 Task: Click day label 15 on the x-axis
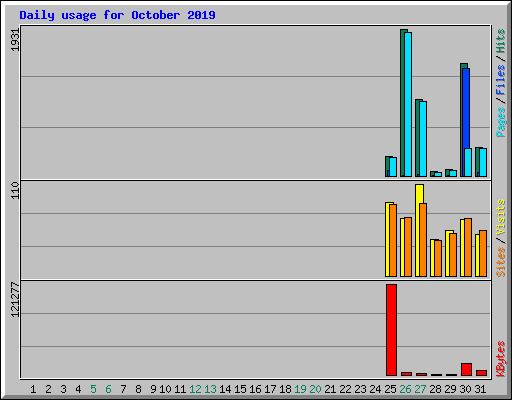coord(240,389)
